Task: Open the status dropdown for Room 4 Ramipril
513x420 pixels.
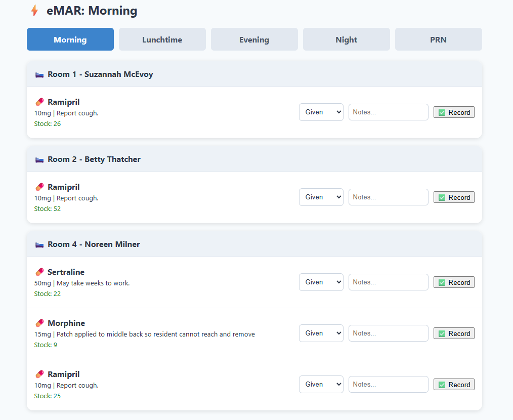Action: (321, 384)
